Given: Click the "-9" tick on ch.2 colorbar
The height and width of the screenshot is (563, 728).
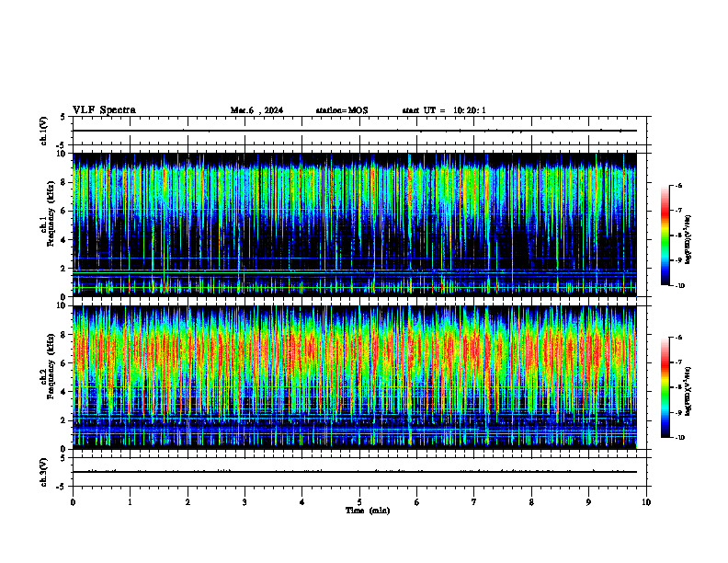Looking at the screenshot, I should click(x=678, y=412).
